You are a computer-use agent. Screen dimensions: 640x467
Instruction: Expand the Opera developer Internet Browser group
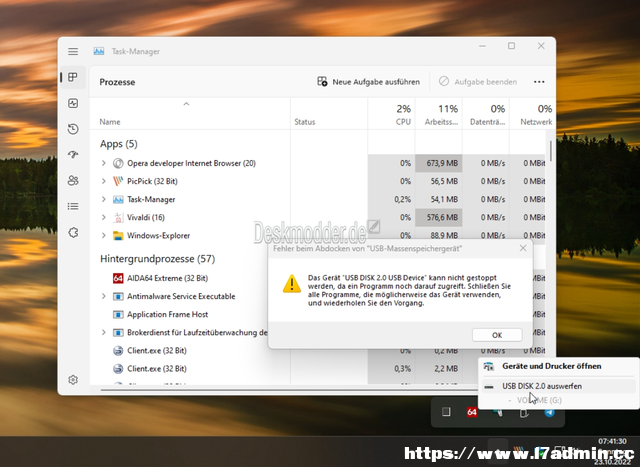104,163
